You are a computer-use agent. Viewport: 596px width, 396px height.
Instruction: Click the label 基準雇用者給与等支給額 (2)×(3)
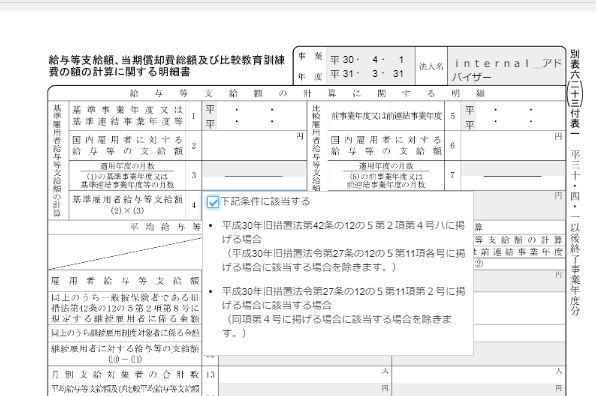coord(127,205)
